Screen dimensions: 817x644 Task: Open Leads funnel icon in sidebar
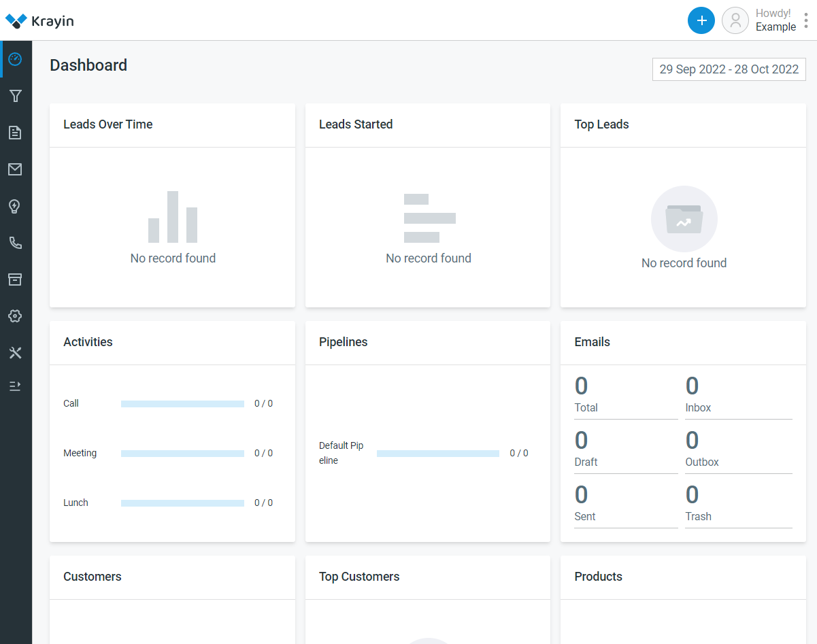pos(15,96)
